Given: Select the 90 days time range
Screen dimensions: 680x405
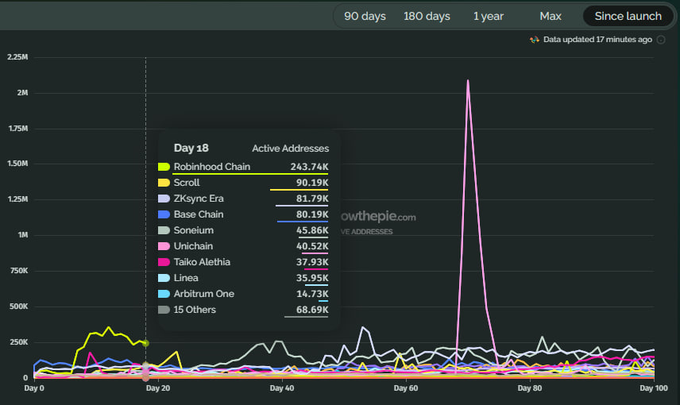Looking at the screenshot, I should (x=365, y=16).
